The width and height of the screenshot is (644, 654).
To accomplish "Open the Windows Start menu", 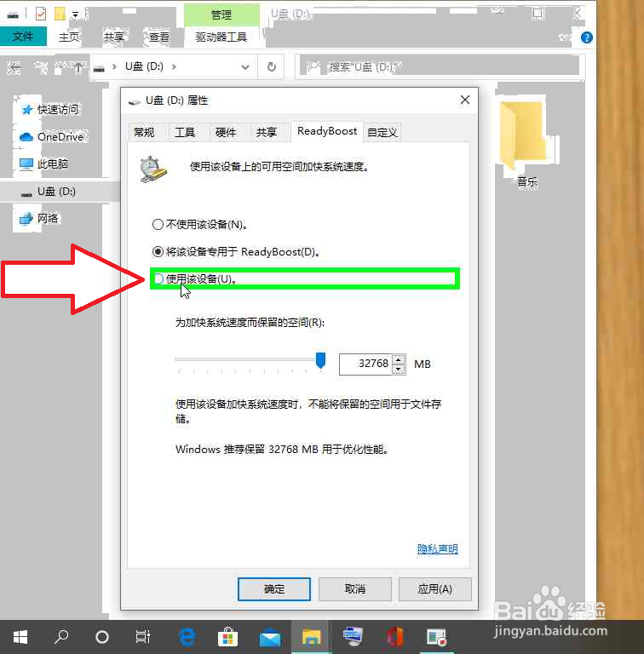I will (20, 637).
